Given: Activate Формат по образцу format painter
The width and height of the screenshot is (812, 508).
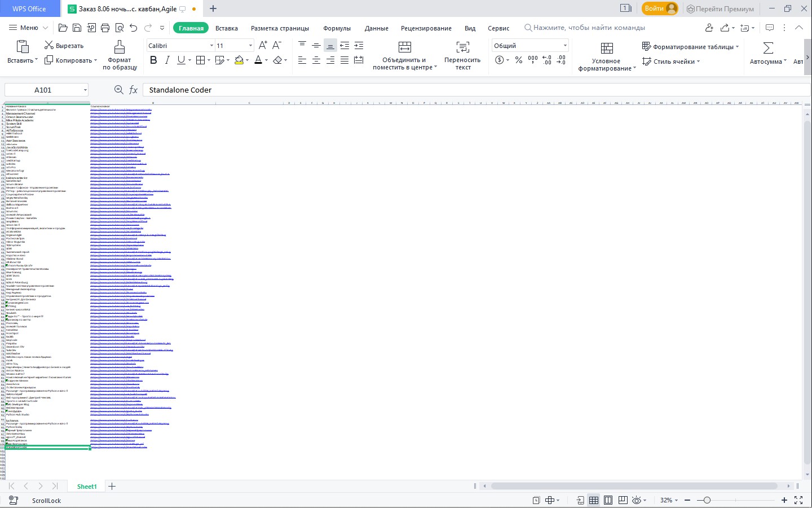Looking at the screenshot, I should click(x=120, y=55).
